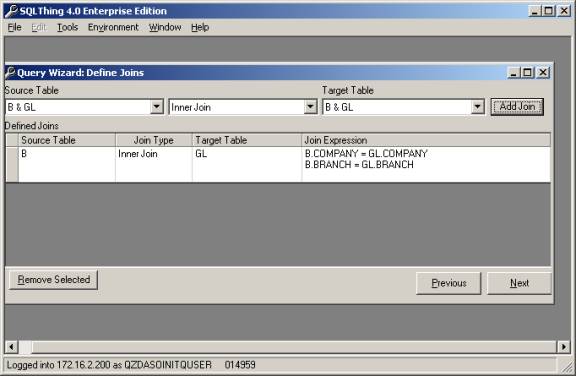576x376 pixels.
Task: Expand the Source Table dropdown arrow
Action: pos(157,107)
